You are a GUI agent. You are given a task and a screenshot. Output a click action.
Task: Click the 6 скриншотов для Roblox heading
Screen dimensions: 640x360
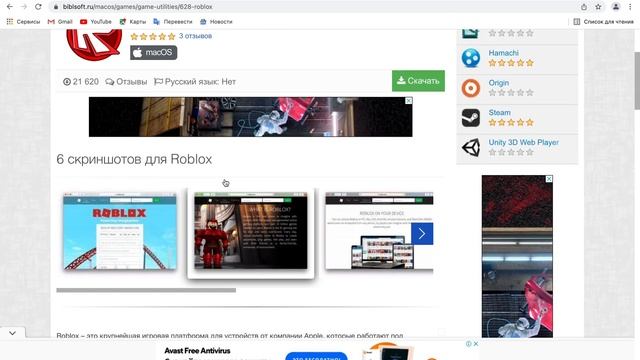pyautogui.click(x=134, y=159)
